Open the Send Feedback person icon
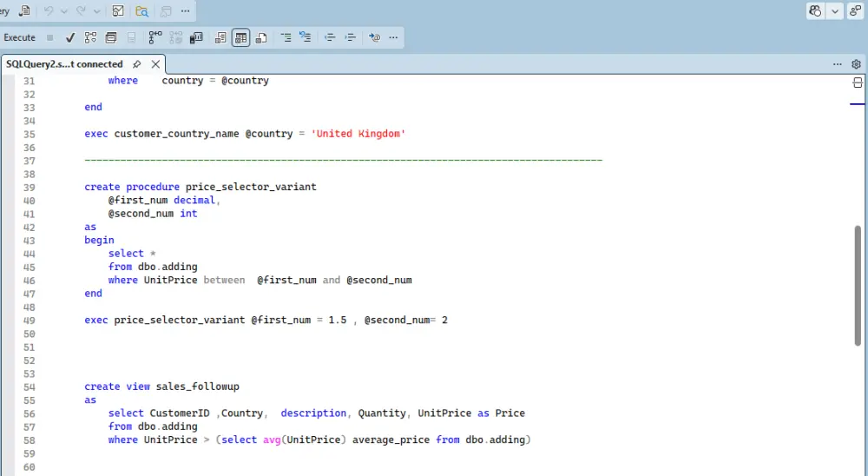The image size is (868, 476). click(856, 10)
